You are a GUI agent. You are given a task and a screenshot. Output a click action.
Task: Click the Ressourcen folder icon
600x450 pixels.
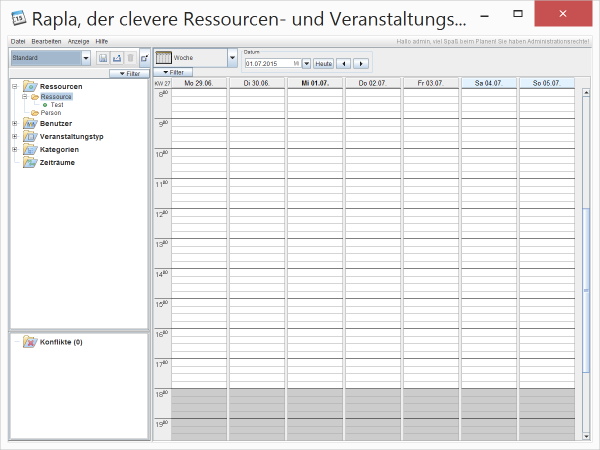click(x=30, y=86)
